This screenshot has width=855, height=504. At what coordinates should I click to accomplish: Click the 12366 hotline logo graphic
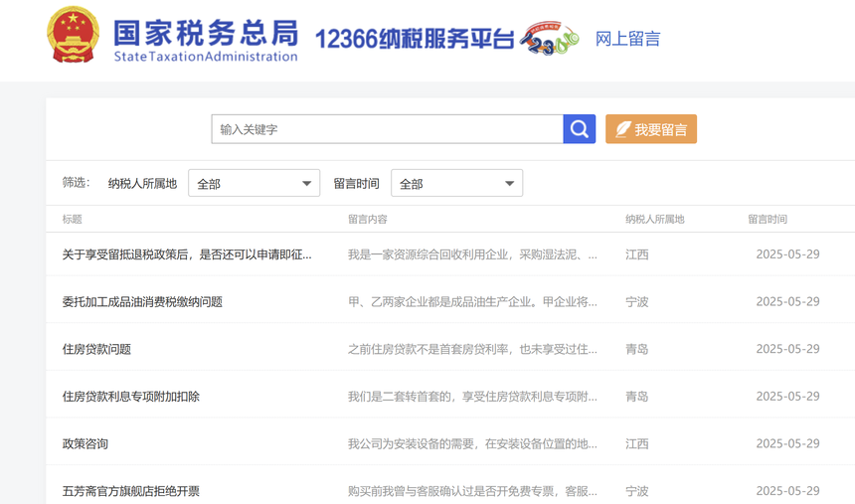(x=549, y=39)
